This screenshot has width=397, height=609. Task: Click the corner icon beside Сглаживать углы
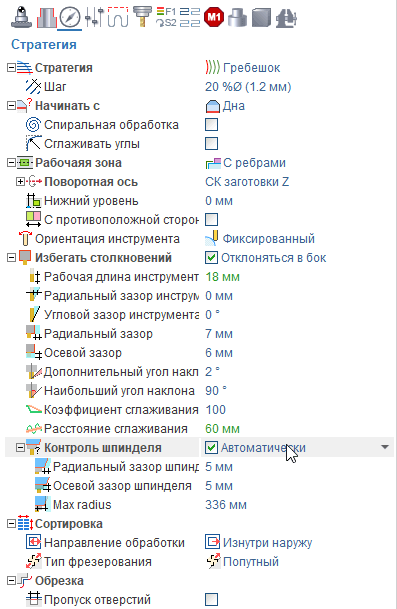click(33, 144)
